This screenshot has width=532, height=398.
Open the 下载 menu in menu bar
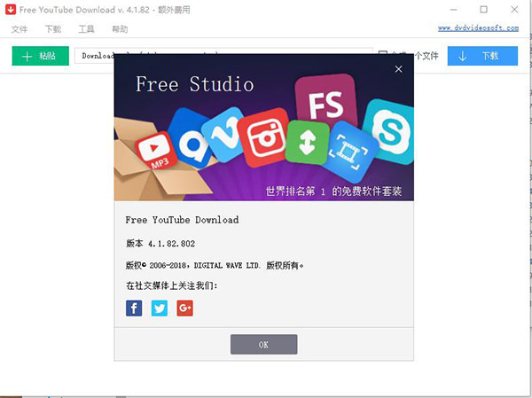[53, 29]
